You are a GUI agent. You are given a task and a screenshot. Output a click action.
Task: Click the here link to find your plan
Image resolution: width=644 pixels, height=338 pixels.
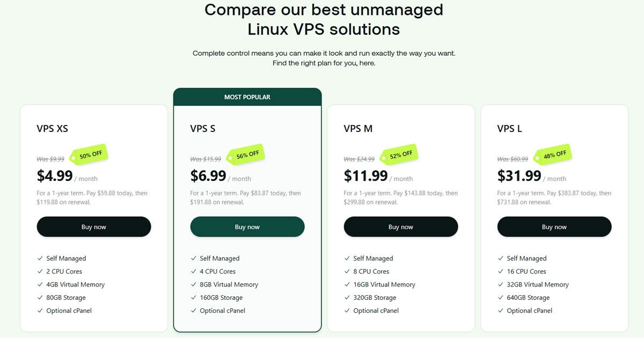[x=368, y=63]
